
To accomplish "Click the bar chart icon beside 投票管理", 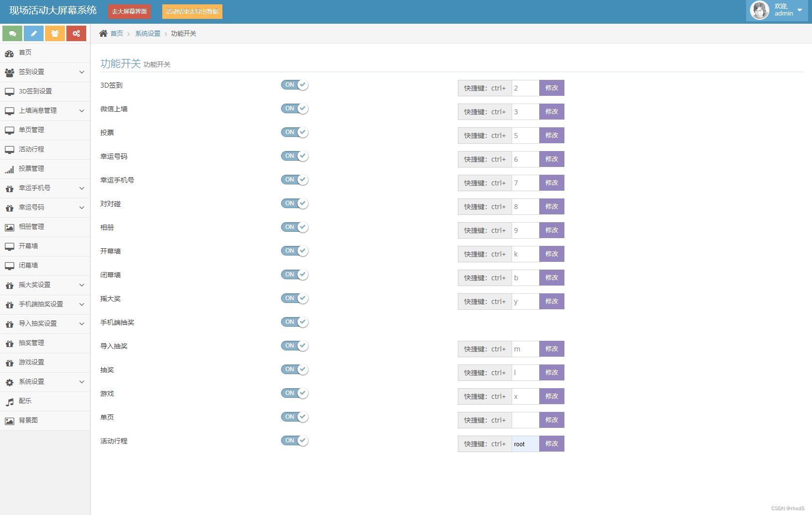I will 10,169.
